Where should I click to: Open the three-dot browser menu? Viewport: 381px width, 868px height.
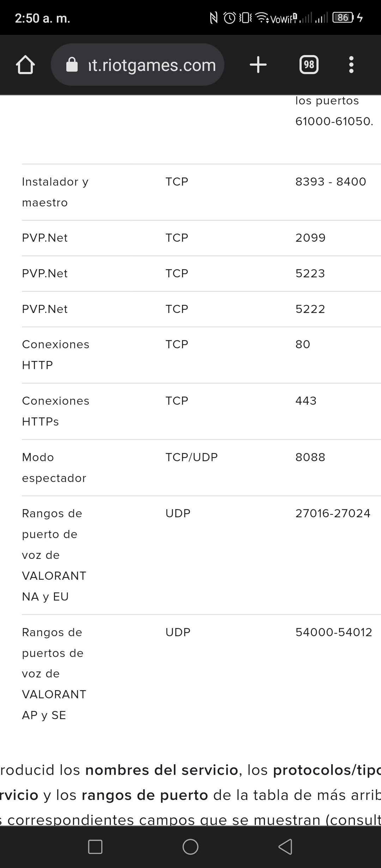[351, 65]
